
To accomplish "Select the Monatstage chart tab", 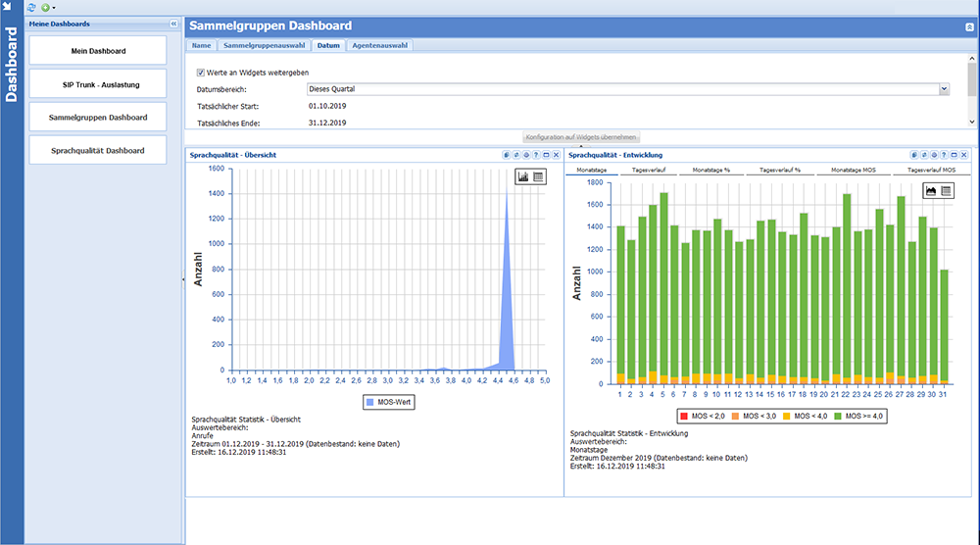I will tap(592, 170).
